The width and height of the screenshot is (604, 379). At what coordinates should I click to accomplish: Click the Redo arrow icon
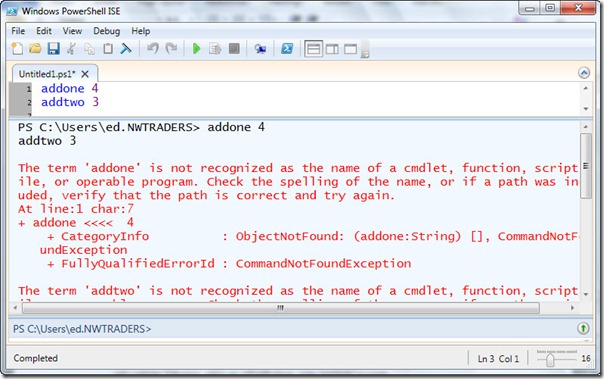[171, 49]
